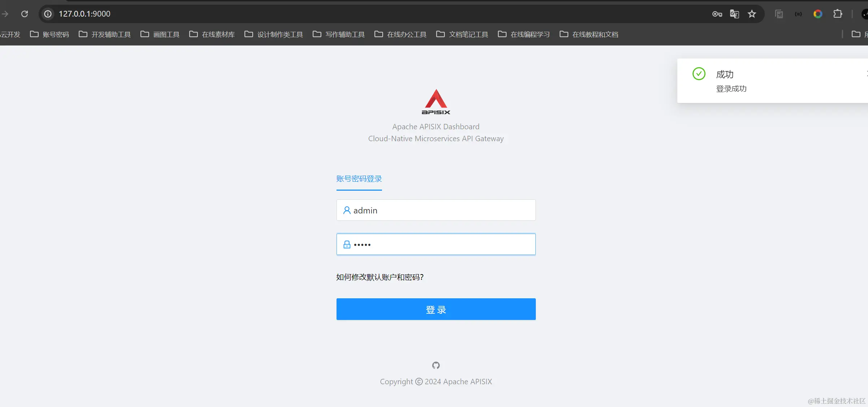The width and height of the screenshot is (868, 407).
Task: Open the browser Extensions puzzle icon
Action: click(x=838, y=14)
